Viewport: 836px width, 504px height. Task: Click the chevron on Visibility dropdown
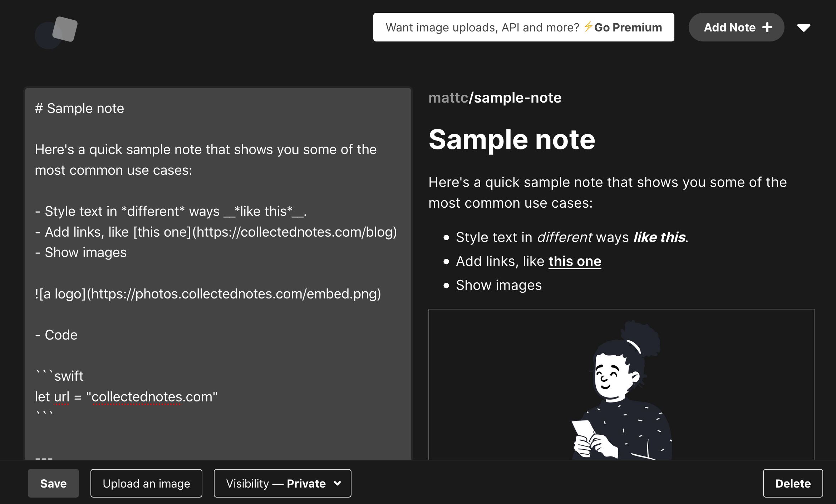click(338, 483)
